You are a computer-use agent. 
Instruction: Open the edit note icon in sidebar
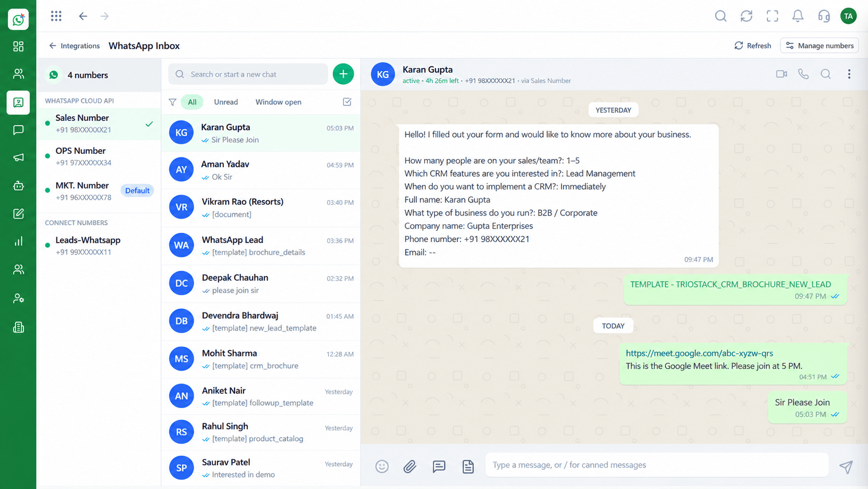(x=18, y=214)
